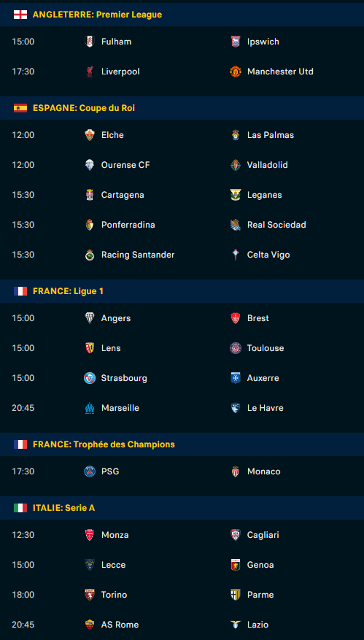Viewport: 364px width, 640px height.
Task: Open FRANCE: Trophée des Champions header
Action: pos(182,444)
